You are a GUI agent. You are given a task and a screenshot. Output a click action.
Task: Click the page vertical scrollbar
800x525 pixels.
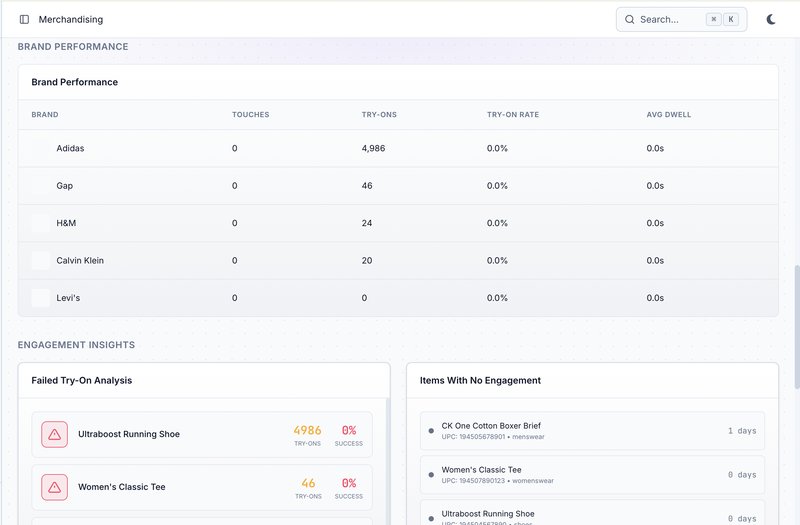click(796, 327)
